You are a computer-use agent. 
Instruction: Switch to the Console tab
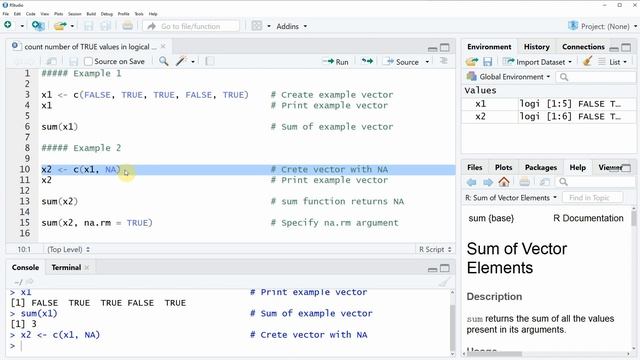25,267
